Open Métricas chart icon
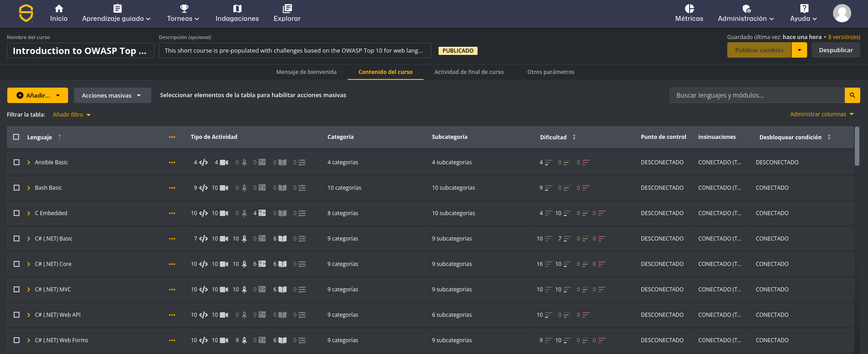Image resolution: width=868 pixels, height=354 pixels. pos(689,8)
